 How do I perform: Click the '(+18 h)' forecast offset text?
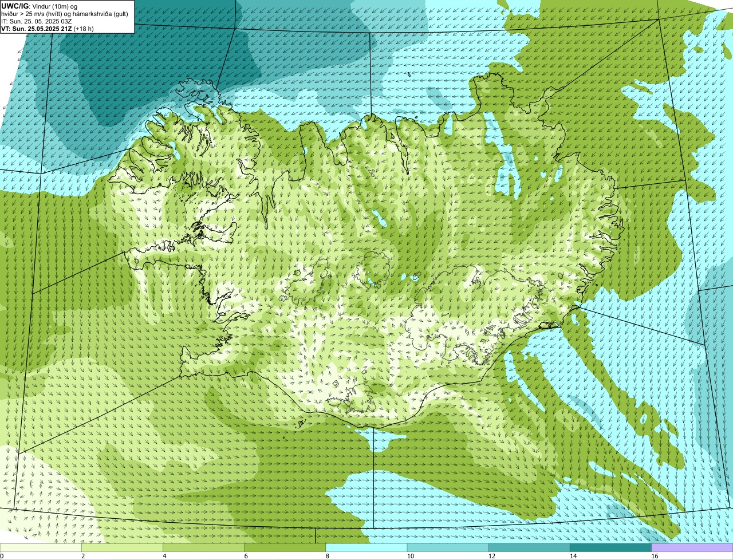pyautogui.click(x=84, y=29)
